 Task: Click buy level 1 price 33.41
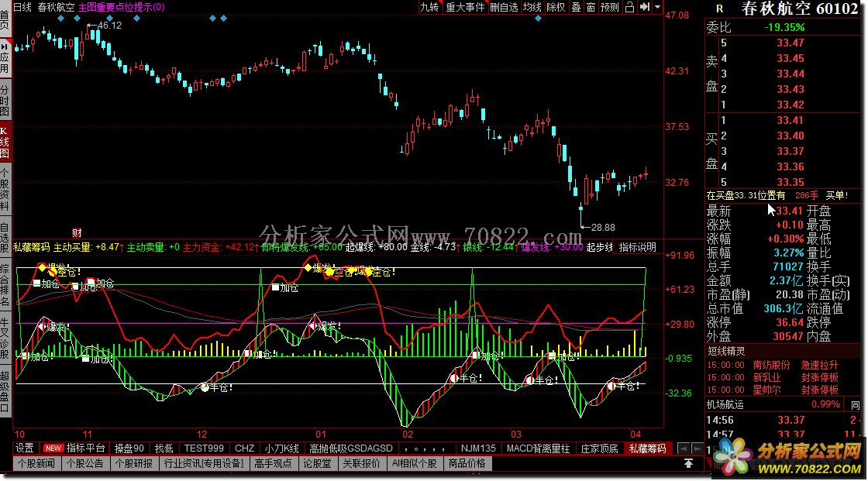[x=790, y=120]
